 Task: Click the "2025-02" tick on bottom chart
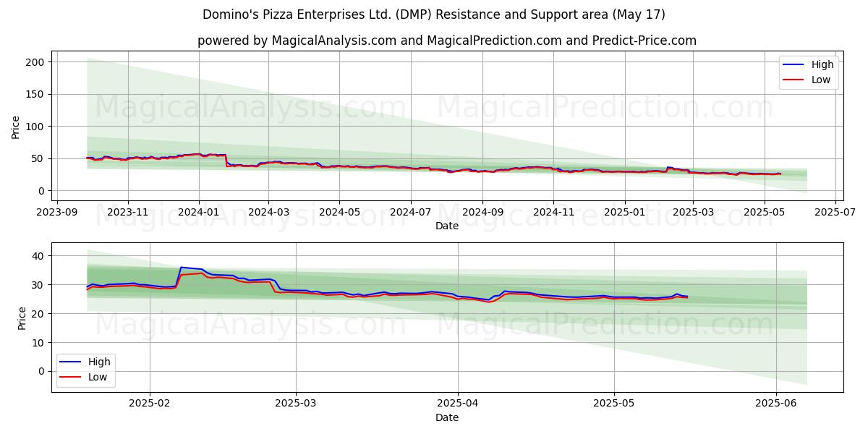tap(150, 403)
